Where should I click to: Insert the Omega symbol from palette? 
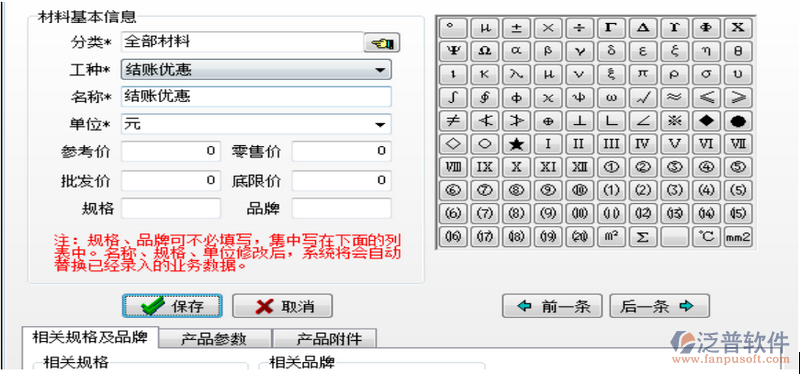[x=485, y=51]
